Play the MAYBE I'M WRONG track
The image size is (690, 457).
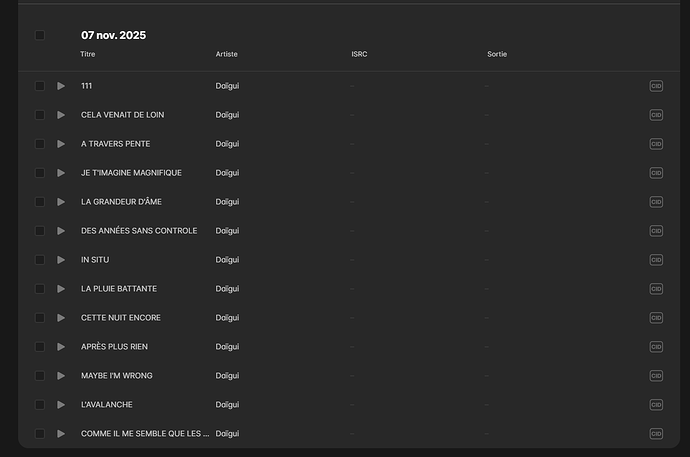pos(61,376)
